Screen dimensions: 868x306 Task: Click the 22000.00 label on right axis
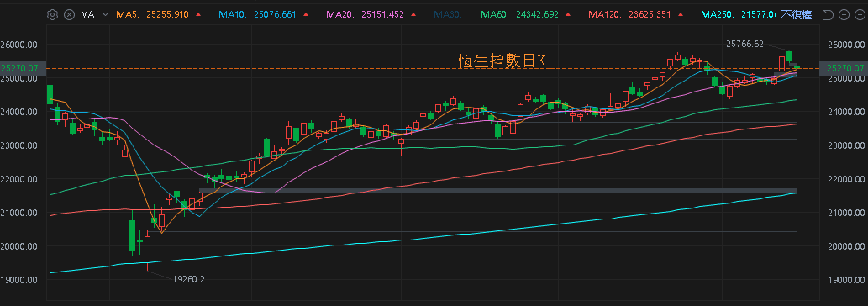(x=845, y=179)
